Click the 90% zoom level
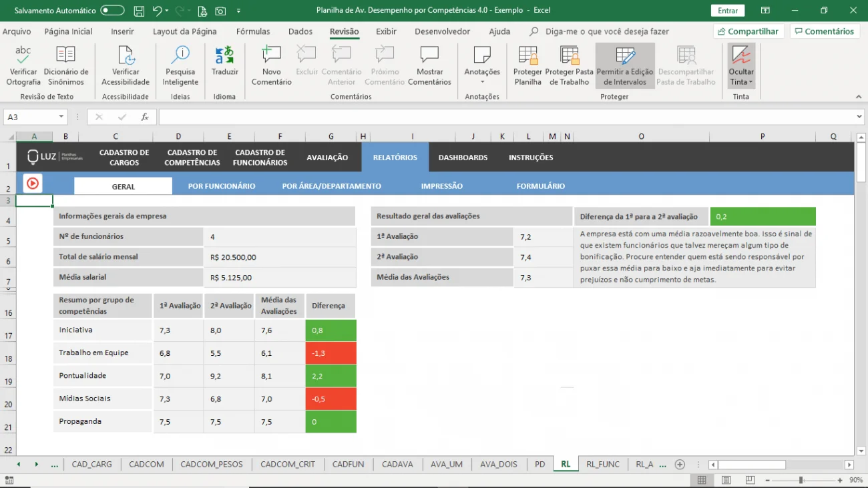 coord(856,480)
